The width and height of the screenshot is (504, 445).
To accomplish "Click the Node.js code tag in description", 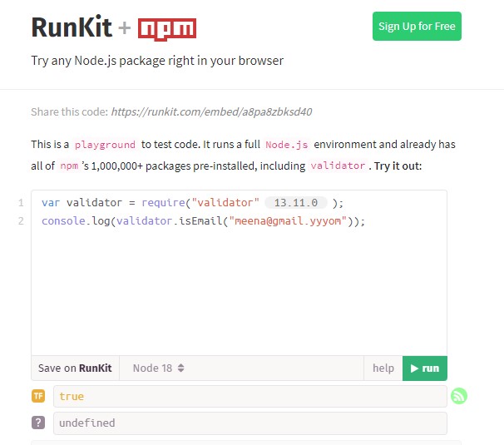I will click(x=287, y=145).
